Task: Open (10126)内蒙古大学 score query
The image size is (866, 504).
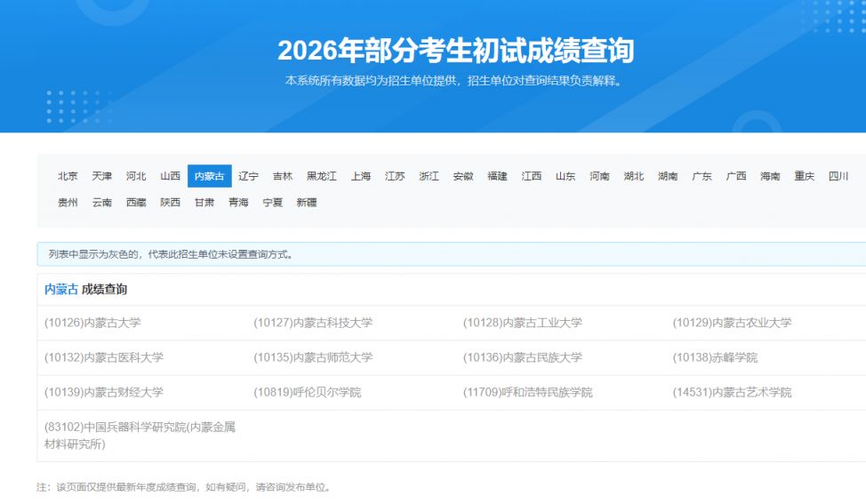Action: click(x=92, y=323)
